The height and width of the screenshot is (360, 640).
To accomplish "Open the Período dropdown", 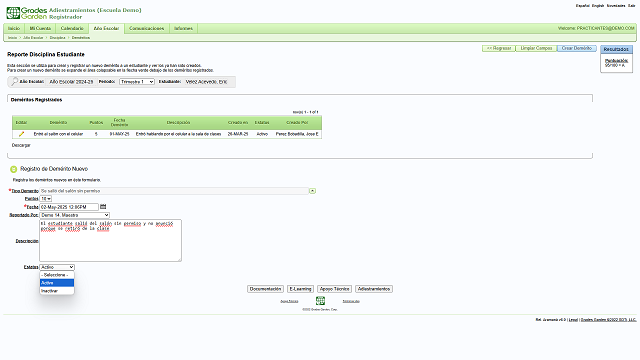I will pos(137,82).
